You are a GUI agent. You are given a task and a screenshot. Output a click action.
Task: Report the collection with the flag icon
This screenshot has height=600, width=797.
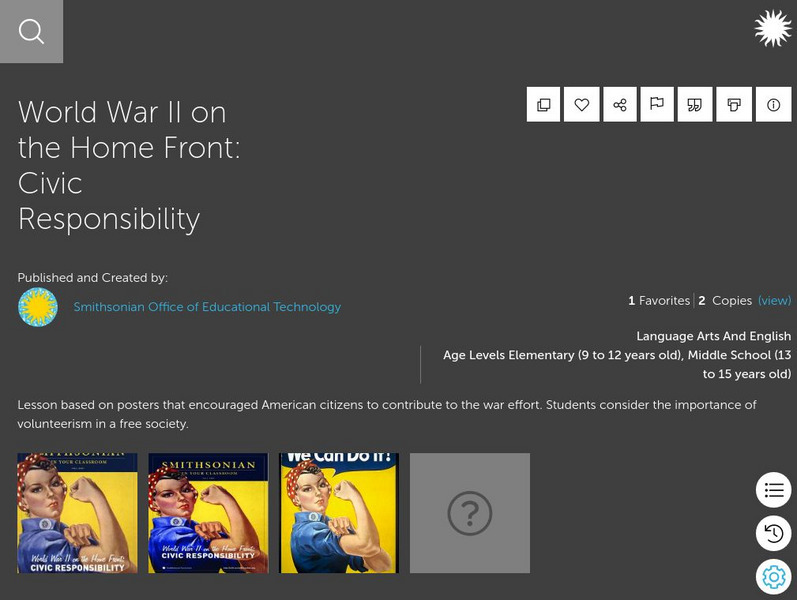coord(657,104)
